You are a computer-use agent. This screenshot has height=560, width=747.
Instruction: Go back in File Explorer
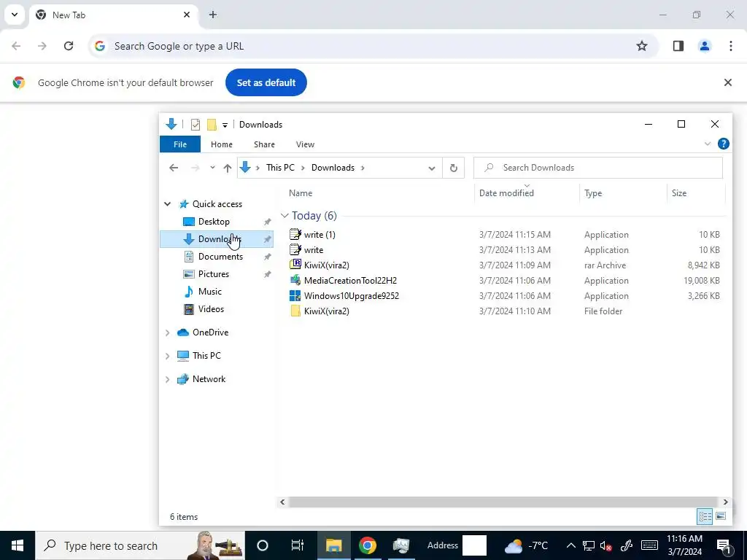[x=174, y=168]
